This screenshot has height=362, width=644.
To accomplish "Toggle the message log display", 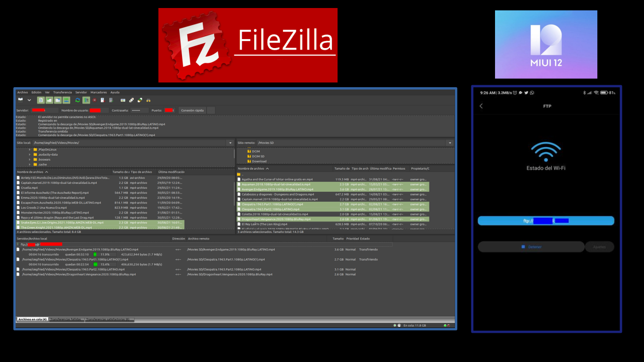I will point(41,100).
